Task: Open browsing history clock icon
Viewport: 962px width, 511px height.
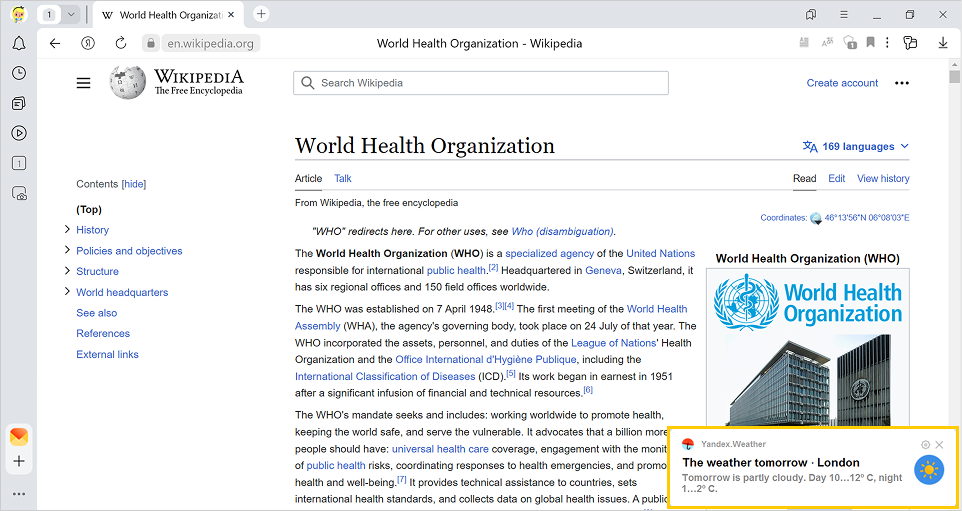Action: (19, 73)
